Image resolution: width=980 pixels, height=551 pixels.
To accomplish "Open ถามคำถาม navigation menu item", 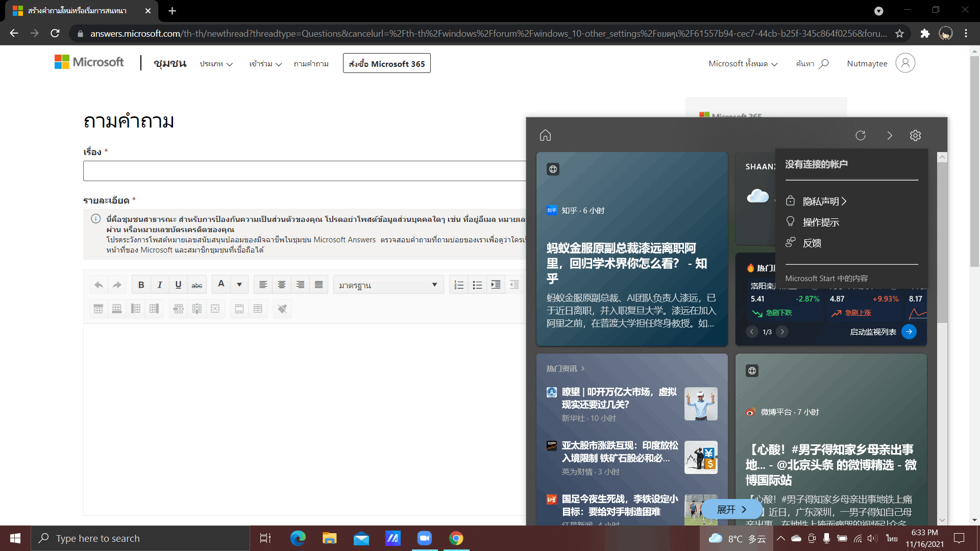I will coord(311,64).
